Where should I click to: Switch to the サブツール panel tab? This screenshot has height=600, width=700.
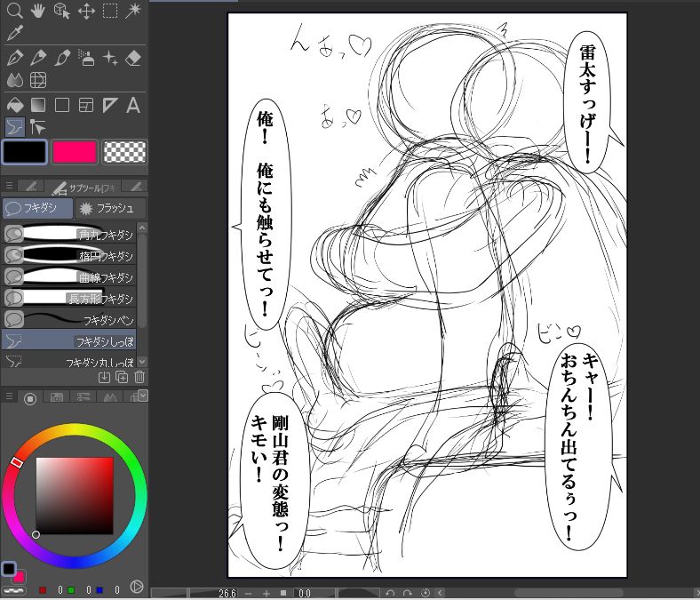coord(83,188)
